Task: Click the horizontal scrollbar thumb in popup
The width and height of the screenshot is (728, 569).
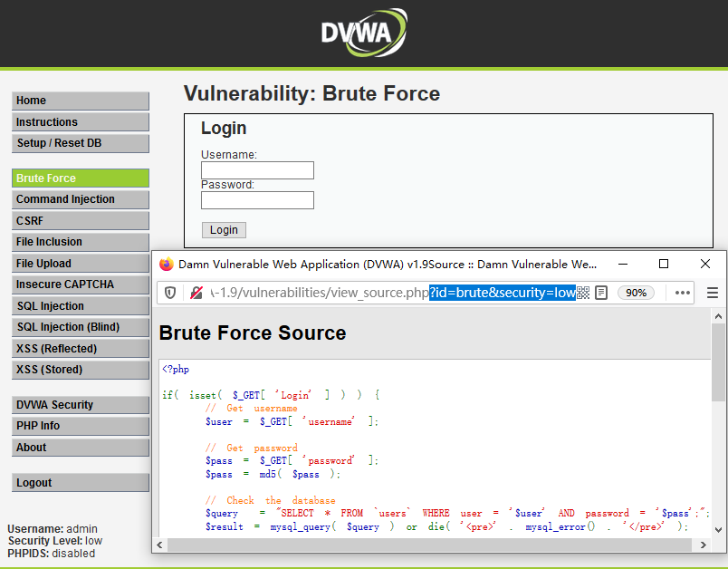Action: tap(429, 545)
